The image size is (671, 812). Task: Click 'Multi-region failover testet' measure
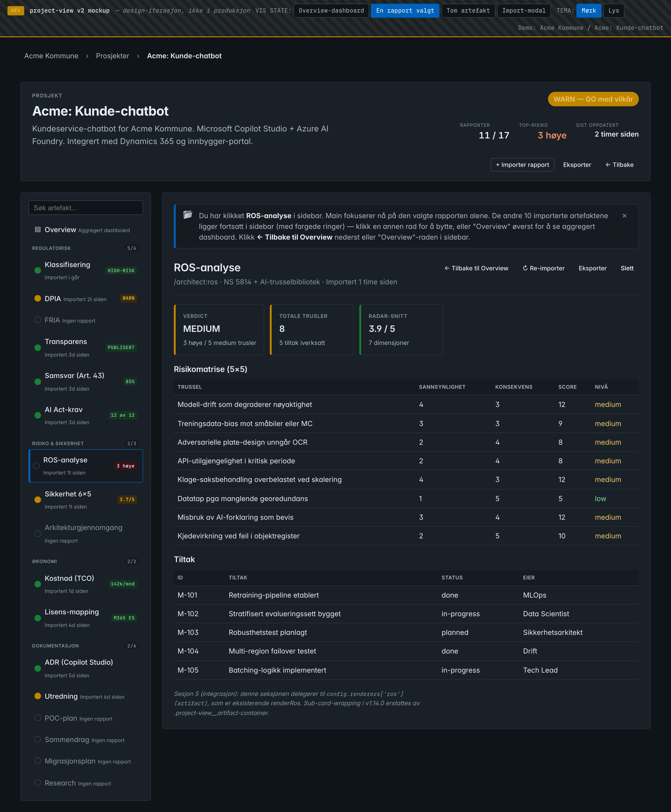(x=273, y=651)
